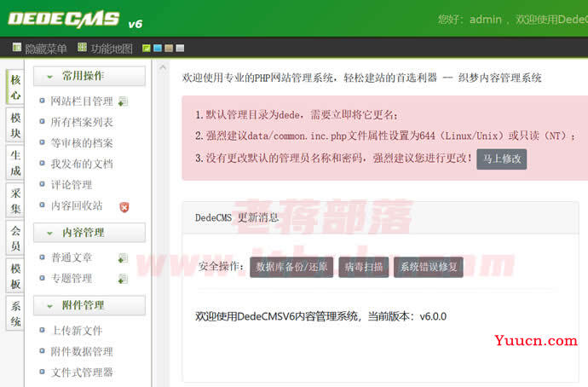Collapse the 附件管理 menu section
This screenshot has height=387, width=588.
pos(89,305)
